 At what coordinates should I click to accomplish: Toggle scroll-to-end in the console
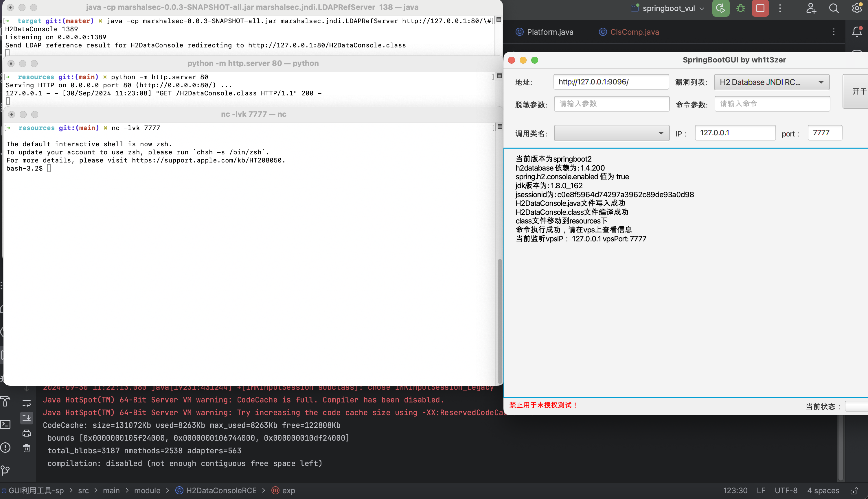coord(26,418)
